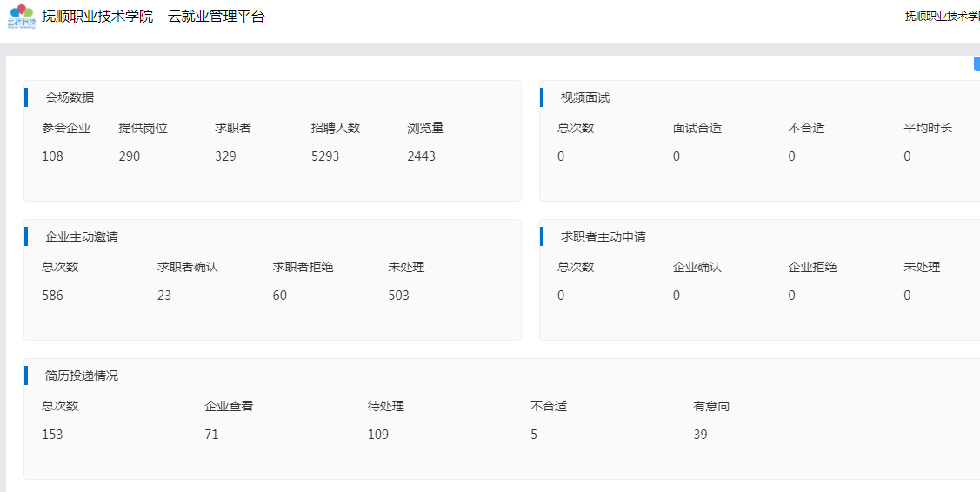Viewport: 980px width, 492px height.
Task: Click the 云研科技 logo icon
Action: pyautogui.click(x=21, y=17)
